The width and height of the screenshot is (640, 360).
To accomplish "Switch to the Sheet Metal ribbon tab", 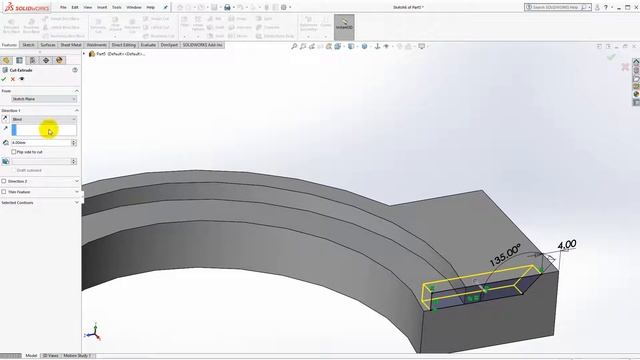I will click(x=71, y=45).
